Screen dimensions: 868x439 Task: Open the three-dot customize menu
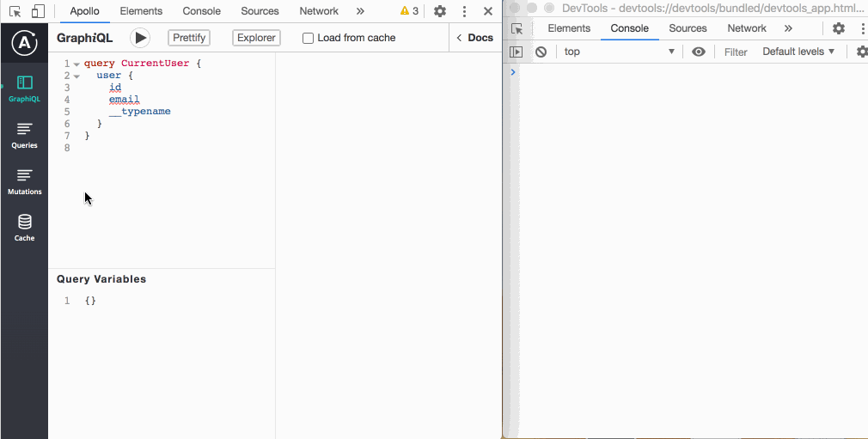coord(464,11)
